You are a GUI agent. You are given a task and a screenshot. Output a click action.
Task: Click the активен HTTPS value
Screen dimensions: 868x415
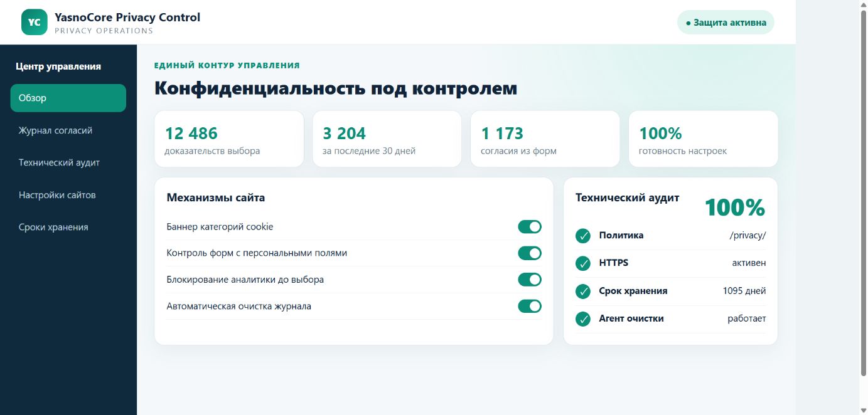(x=749, y=263)
